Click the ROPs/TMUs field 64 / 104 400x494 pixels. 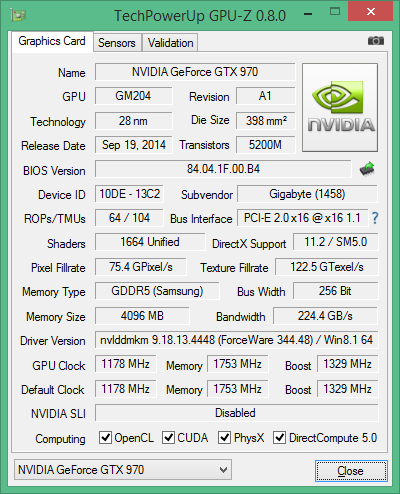point(129,218)
